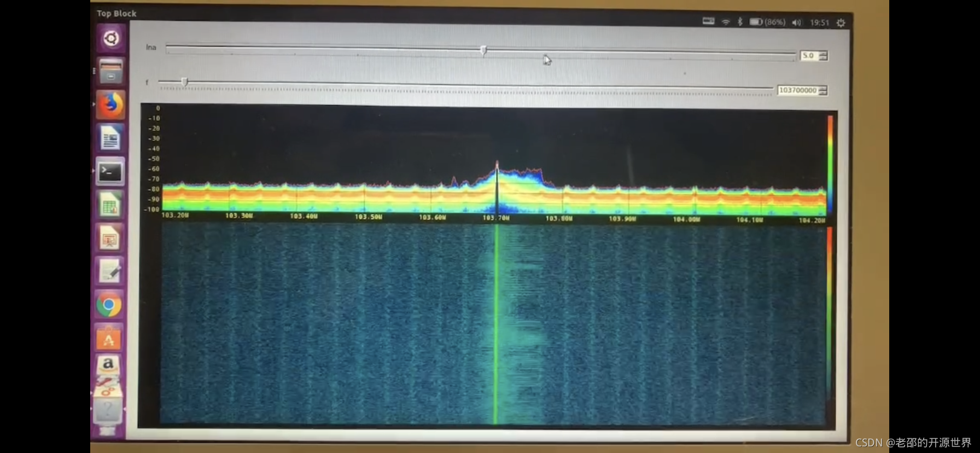Screen dimensions: 980x453
Task: Open the Ubuntu Dash search launcher
Action: click(111, 38)
